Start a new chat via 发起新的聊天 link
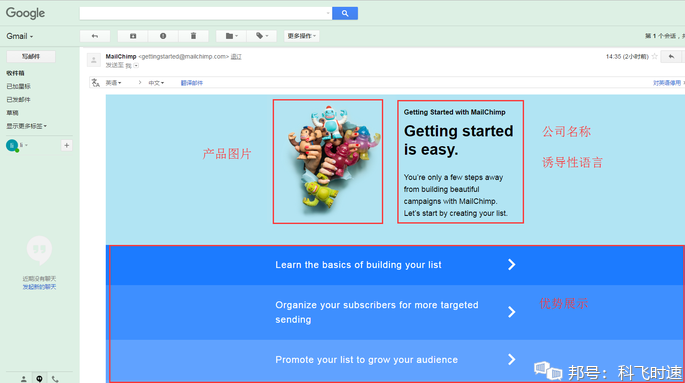This screenshot has width=685, height=383. pos(39,287)
